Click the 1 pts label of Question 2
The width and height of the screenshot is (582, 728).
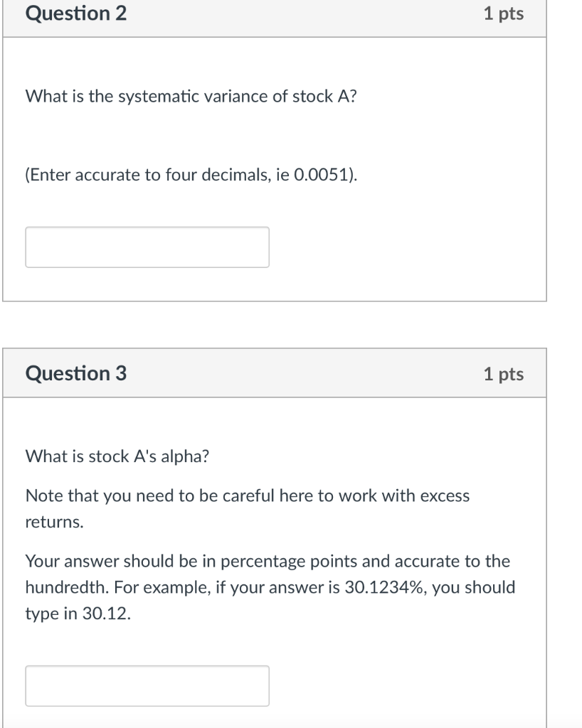click(503, 14)
